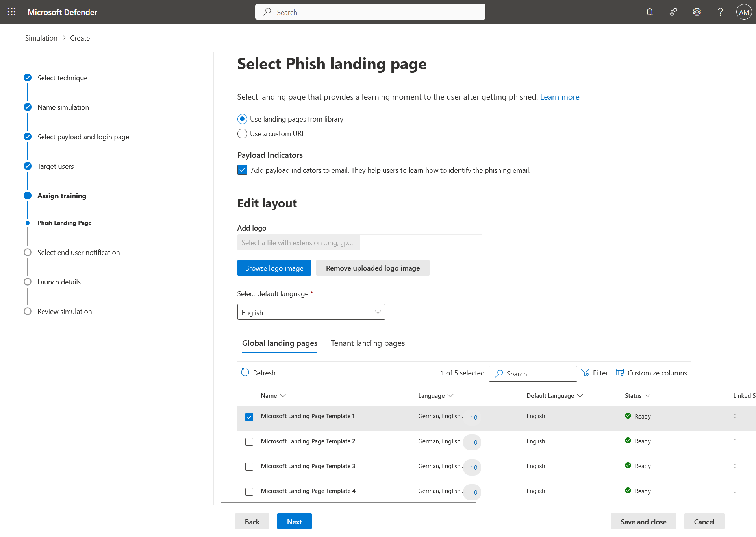Open the Select default language dropdown

[311, 312]
